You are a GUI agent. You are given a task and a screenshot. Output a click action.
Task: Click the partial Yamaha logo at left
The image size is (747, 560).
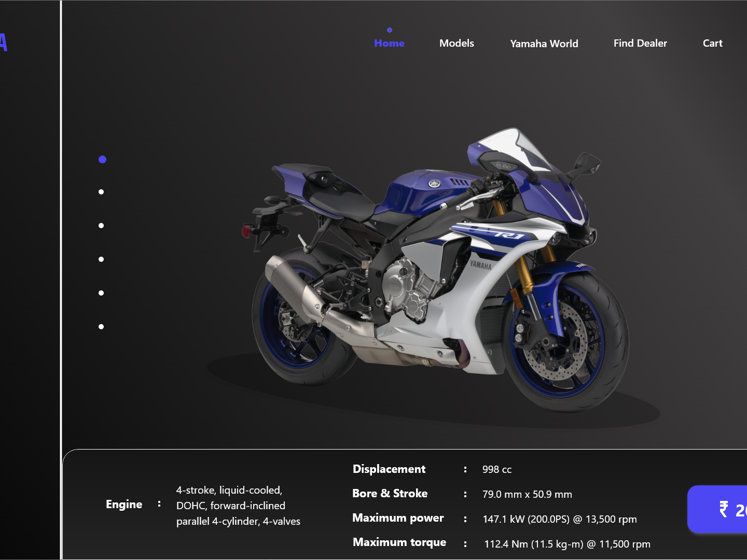(3, 43)
